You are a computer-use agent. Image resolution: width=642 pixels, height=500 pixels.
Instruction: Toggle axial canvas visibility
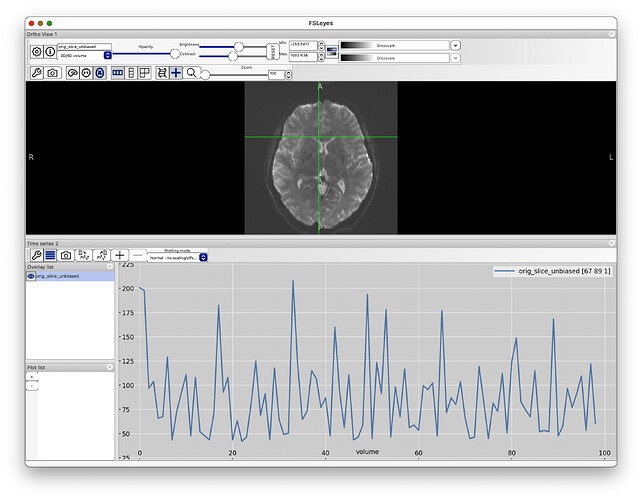click(x=99, y=73)
